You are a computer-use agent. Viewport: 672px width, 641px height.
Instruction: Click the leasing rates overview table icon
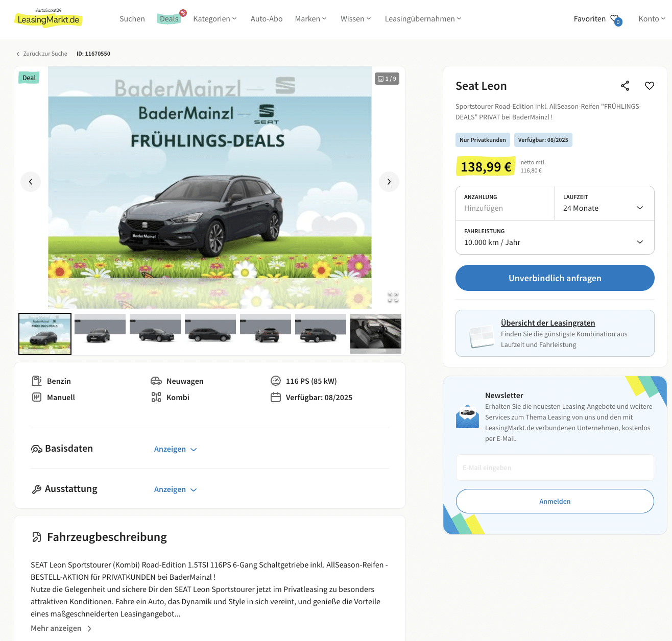(x=482, y=337)
